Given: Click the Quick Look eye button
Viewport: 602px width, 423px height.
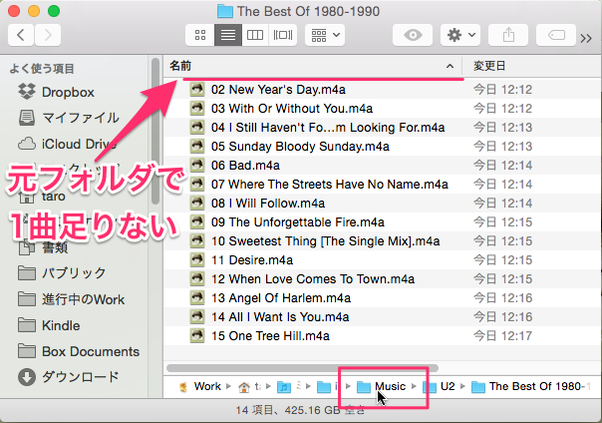Looking at the screenshot, I should 413,35.
